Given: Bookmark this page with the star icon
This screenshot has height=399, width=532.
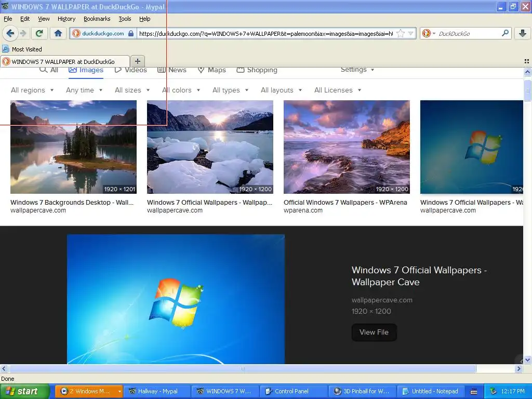Looking at the screenshot, I should (x=401, y=33).
